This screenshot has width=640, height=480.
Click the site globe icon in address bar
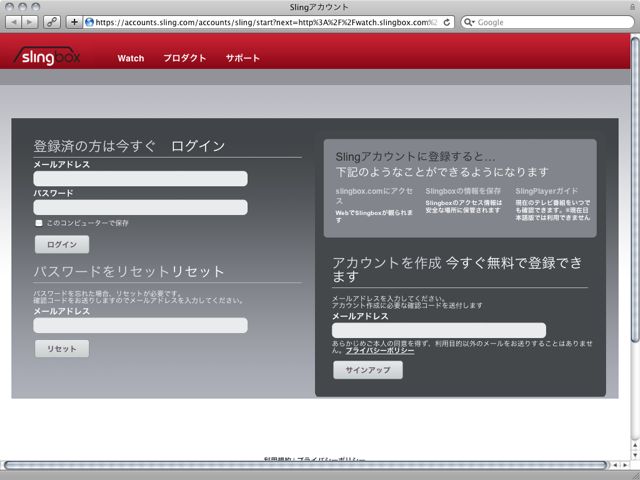tap(89, 22)
